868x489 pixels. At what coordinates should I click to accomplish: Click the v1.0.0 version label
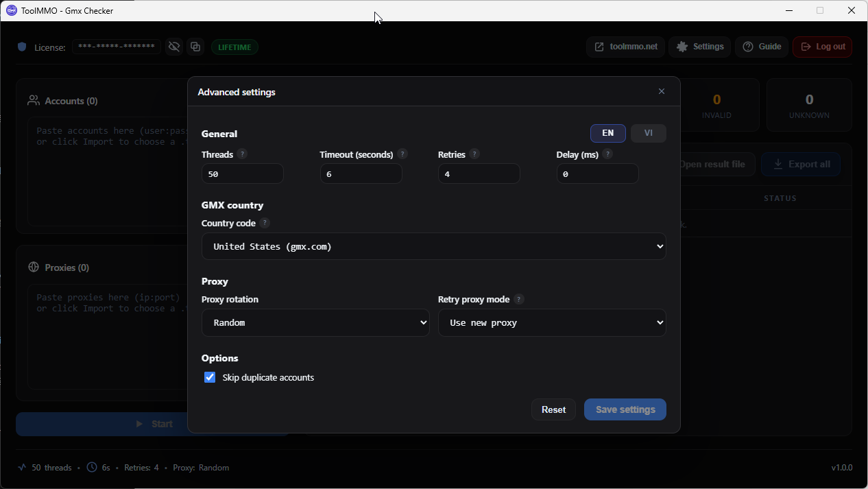842,468
